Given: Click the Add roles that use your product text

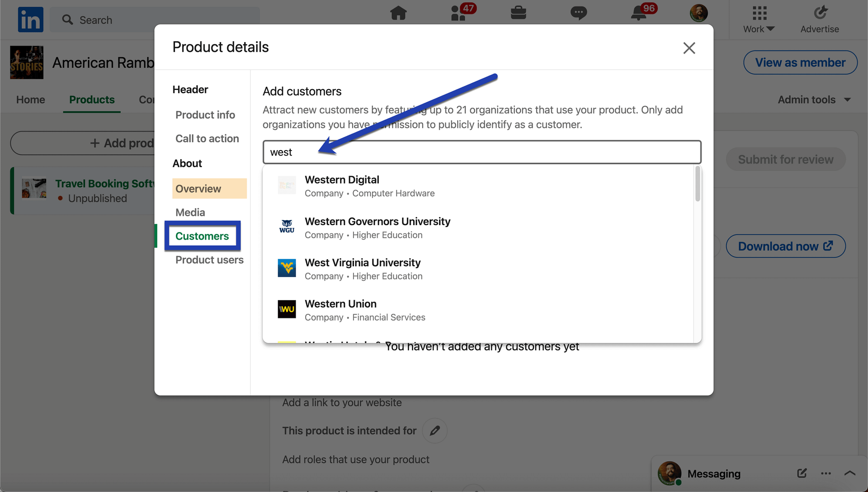Looking at the screenshot, I should coord(356,459).
